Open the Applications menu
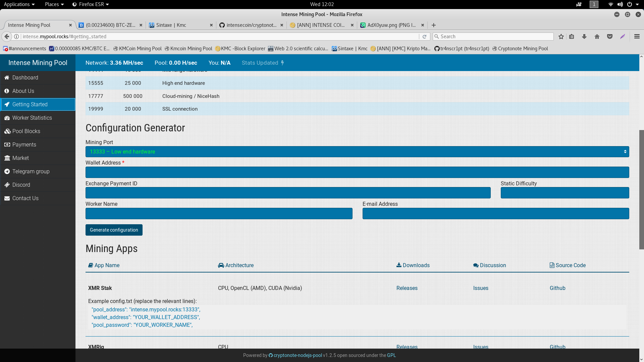The image size is (644, 362). click(19, 4)
